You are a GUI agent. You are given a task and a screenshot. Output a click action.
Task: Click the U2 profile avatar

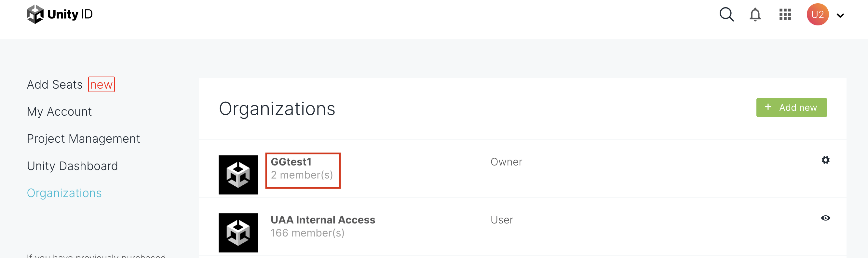point(818,15)
